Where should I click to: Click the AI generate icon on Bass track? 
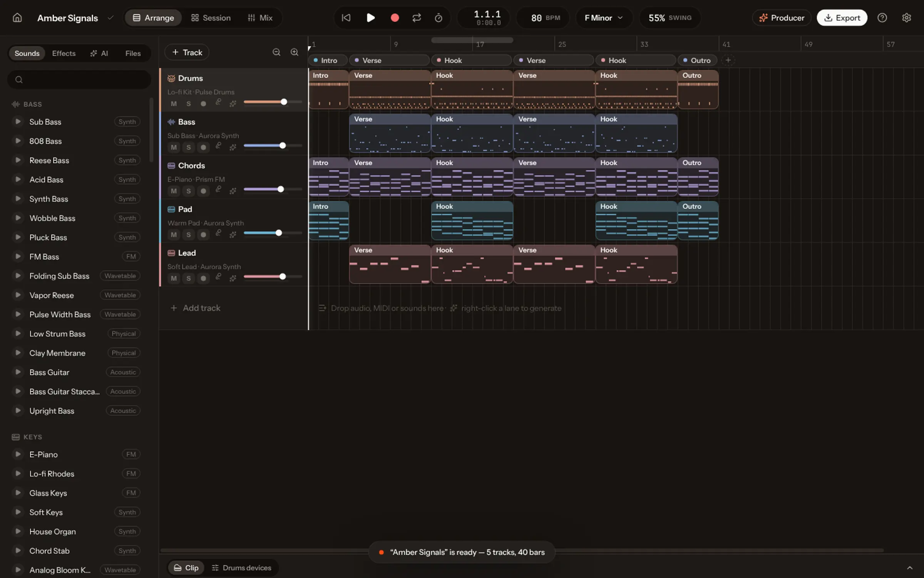[233, 147]
